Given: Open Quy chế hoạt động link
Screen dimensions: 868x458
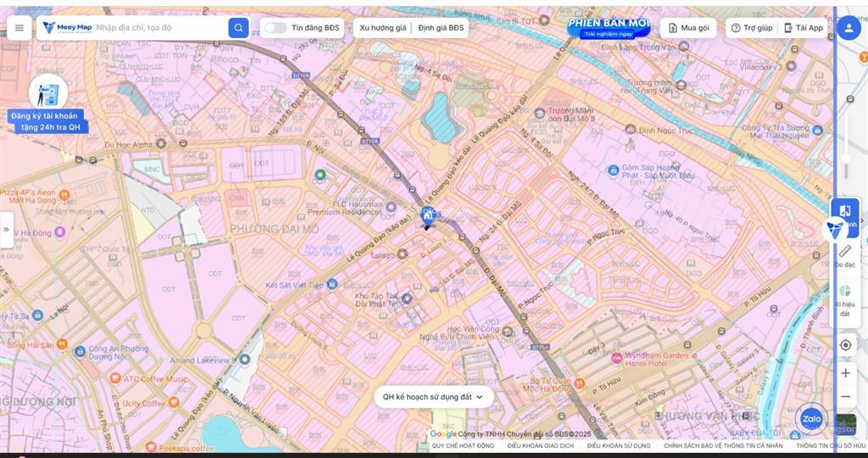Looking at the screenshot, I should coord(463,445).
